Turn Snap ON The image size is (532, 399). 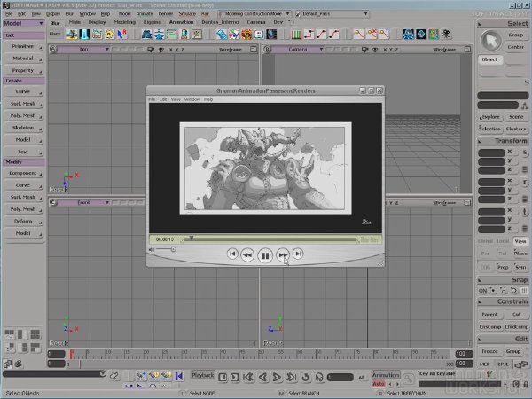tap(482, 291)
